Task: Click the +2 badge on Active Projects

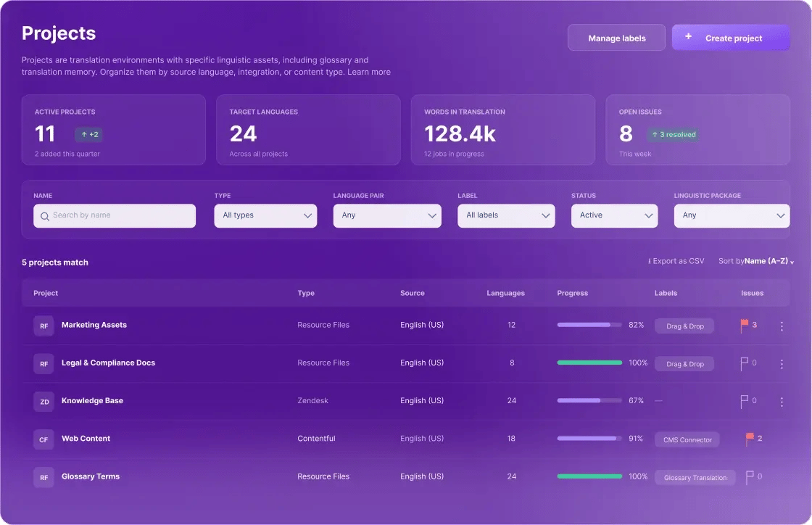Action: pyautogui.click(x=89, y=135)
